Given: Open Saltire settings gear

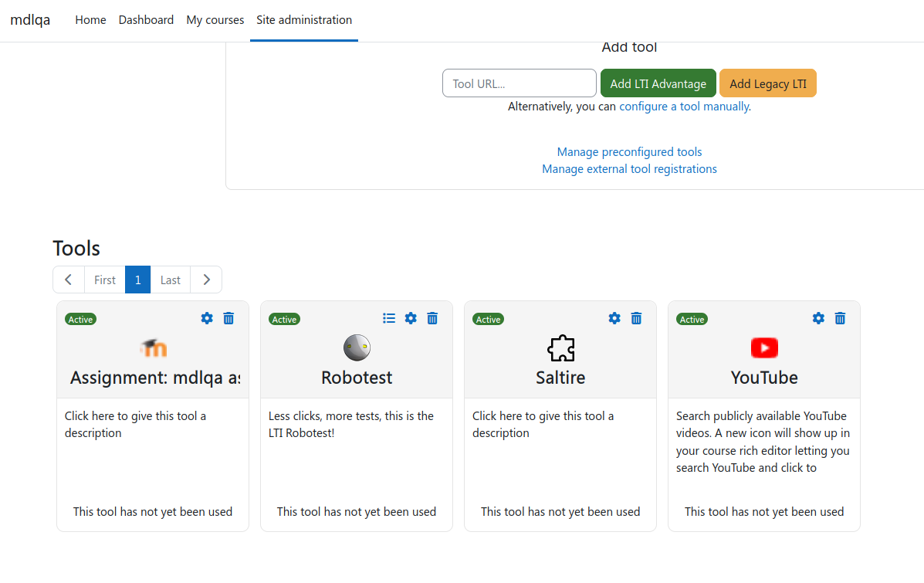Looking at the screenshot, I should click(x=614, y=318).
